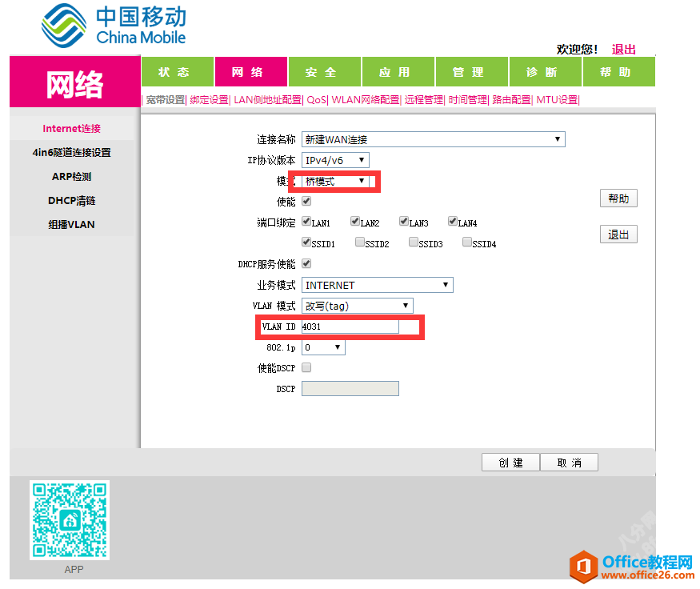
Task: Open the 连接名称 connection name dropdown
Action: coord(434,139)
